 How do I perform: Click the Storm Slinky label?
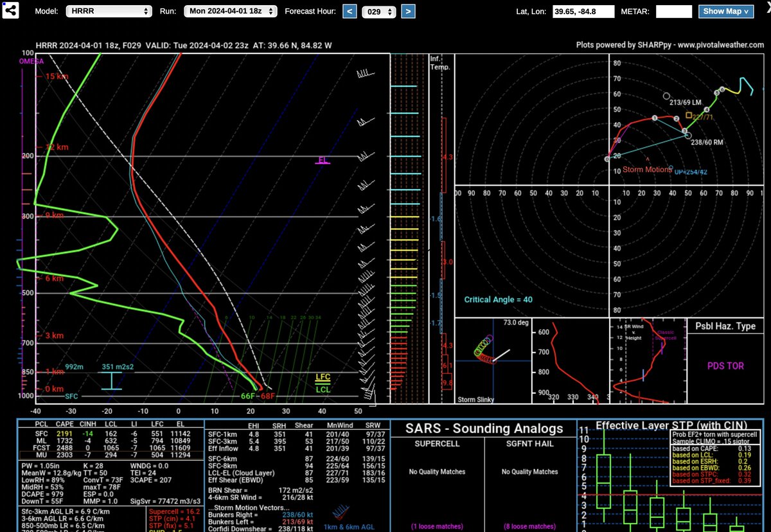pyautogui.click(x=475, y=400)
